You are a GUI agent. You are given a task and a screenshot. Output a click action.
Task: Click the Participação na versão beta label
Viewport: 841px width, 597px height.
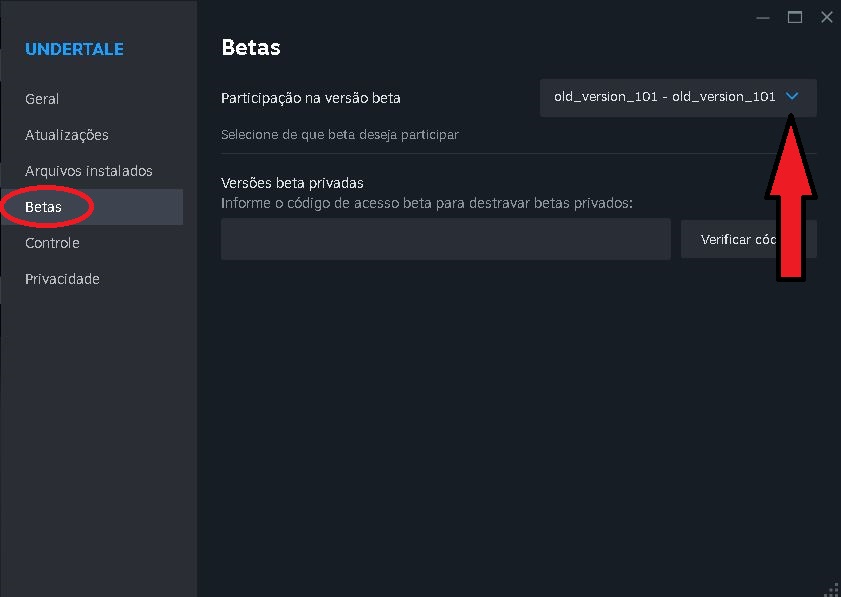310,98
